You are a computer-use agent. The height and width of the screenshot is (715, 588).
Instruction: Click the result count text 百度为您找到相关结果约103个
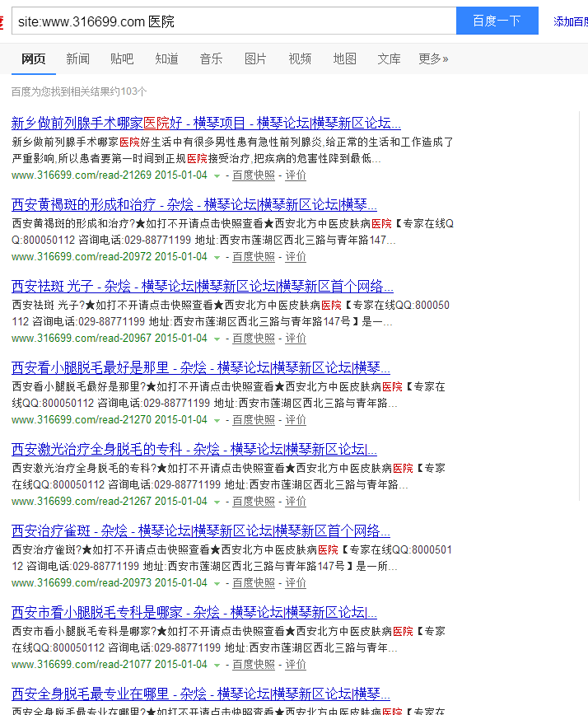pos(79,91)
